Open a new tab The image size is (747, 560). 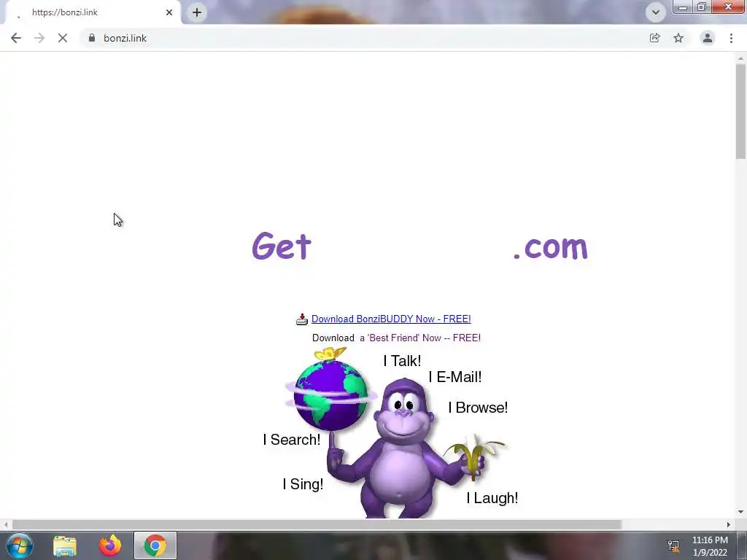(197, 12)
